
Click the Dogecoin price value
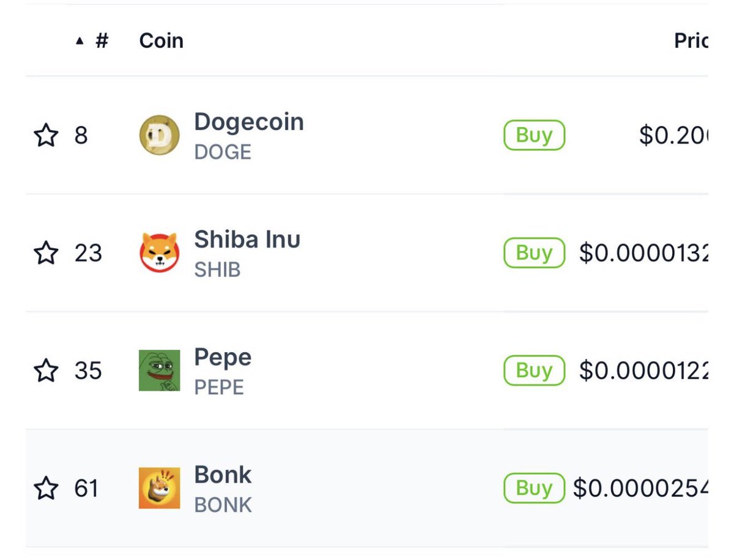[673, 135]
